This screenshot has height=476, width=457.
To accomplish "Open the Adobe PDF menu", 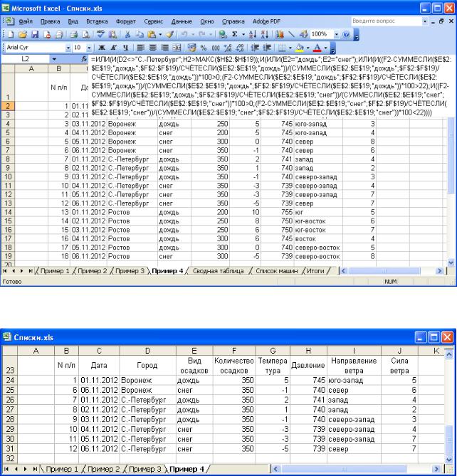I will tap(266, 21).
